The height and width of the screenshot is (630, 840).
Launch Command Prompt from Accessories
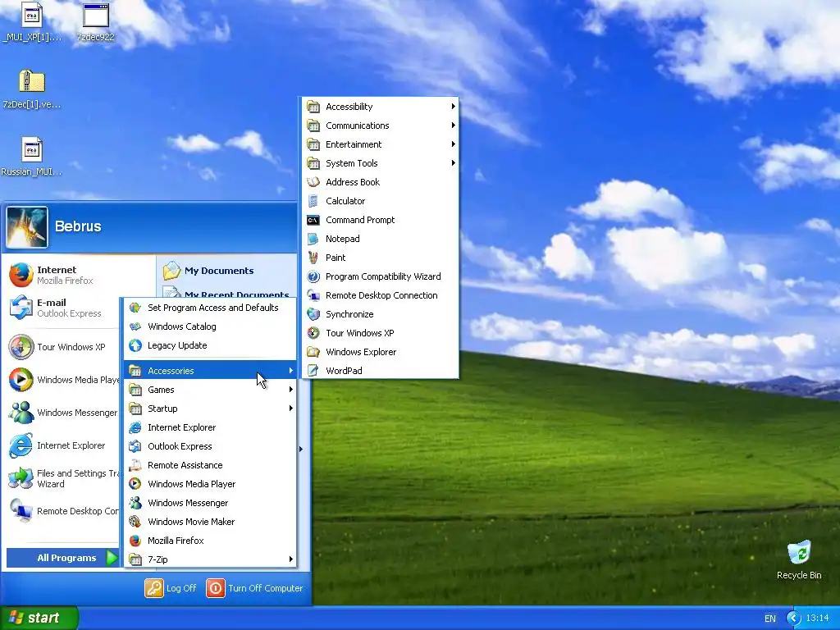point(381,220)
